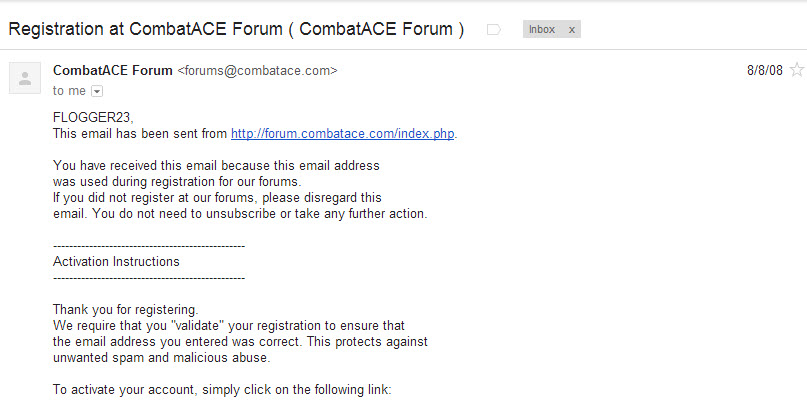Click the dashed separator below Activation Instructions
Screen dimensions: 807x405
pos(149,278)
